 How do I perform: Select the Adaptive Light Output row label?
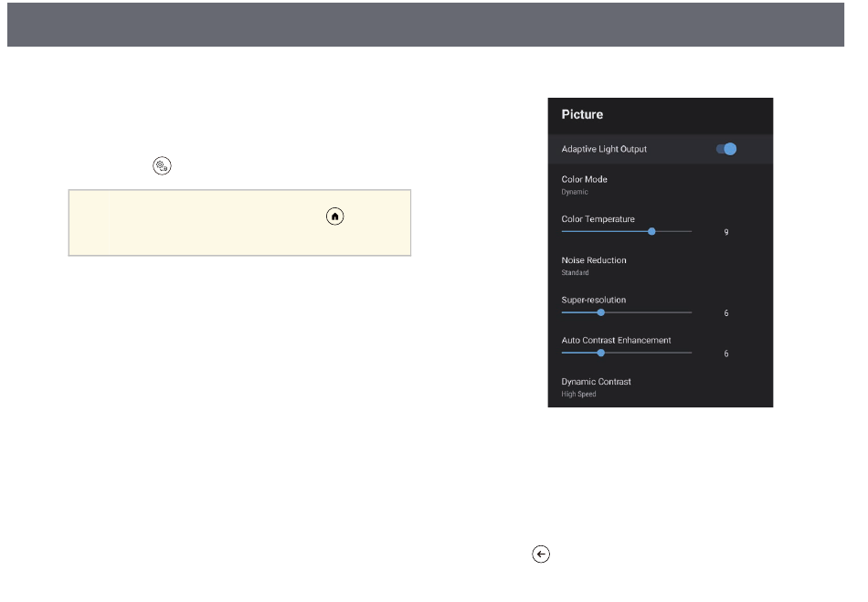tap(604, 149)
